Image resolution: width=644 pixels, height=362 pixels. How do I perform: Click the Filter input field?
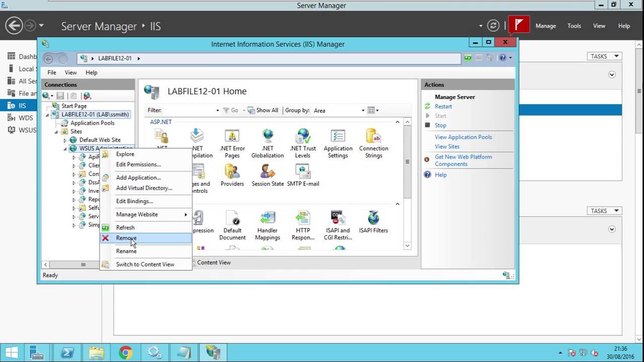point(188,110)
